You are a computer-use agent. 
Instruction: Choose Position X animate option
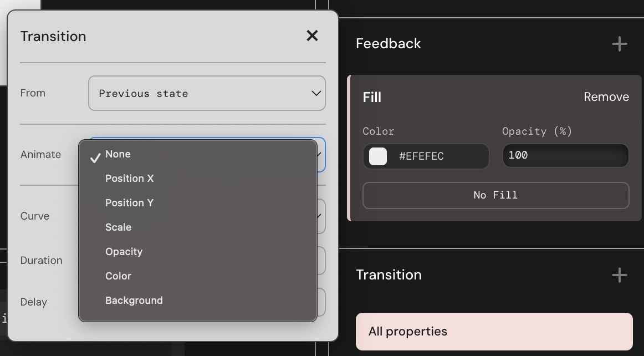130,179
